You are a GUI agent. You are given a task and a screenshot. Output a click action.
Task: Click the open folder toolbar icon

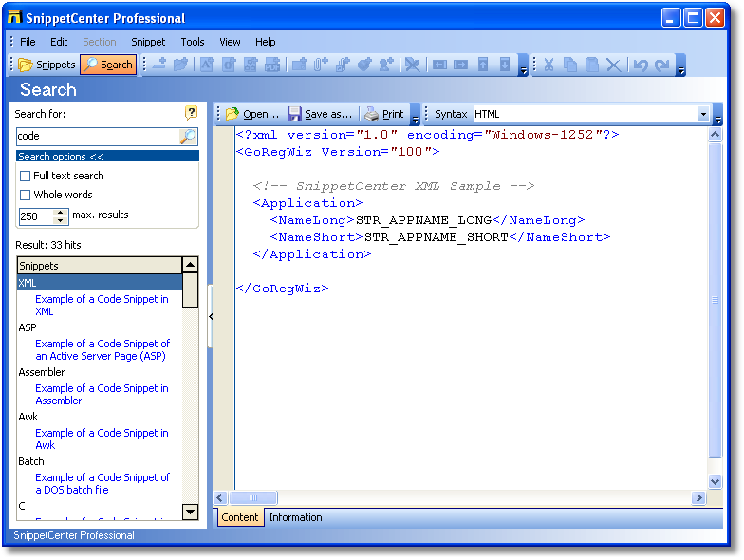[x=180, y=65]
